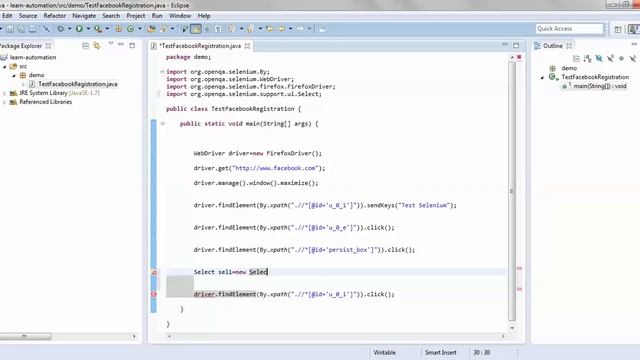This screenshot has width=640, height=360.
Task: Click Last Edit Location arrow icon
Action: [x=270, y=29]
